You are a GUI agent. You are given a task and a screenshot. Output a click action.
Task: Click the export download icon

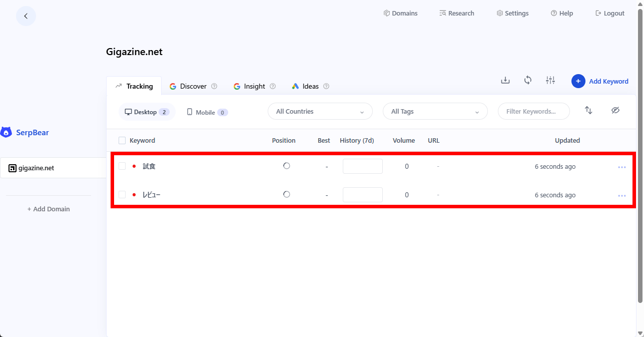pos(505,80)
